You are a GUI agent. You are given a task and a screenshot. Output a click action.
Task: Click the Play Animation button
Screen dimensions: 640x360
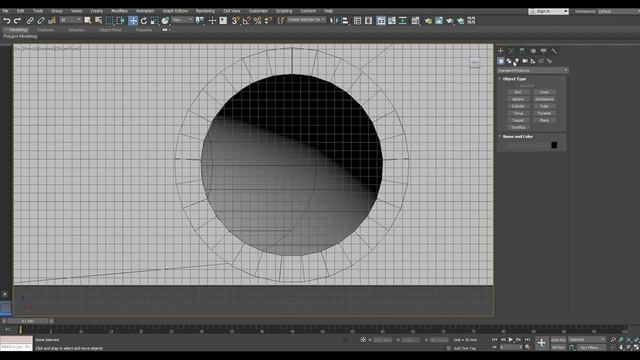click(x=511, y=340)
